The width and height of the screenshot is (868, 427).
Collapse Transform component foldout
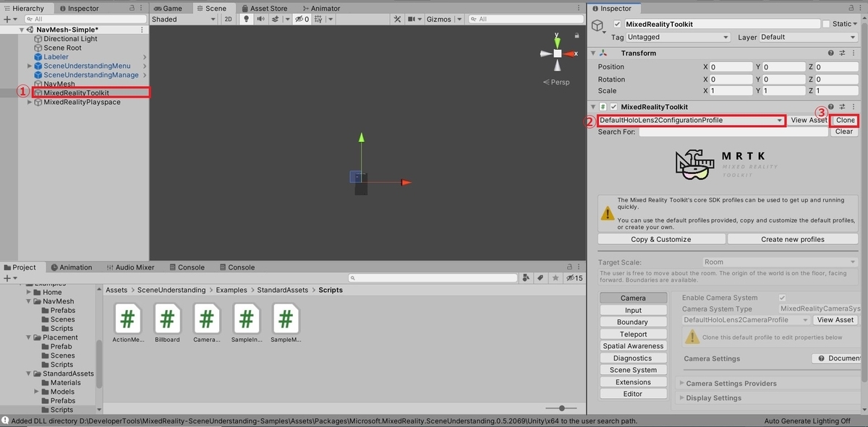(x=594, y=53)
